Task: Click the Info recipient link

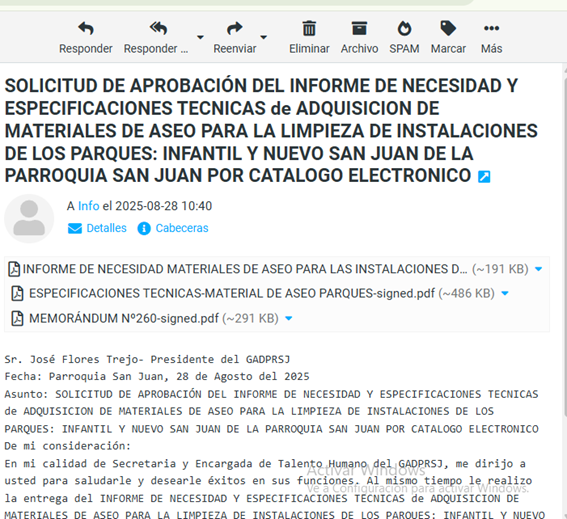Action: [89, 206]
